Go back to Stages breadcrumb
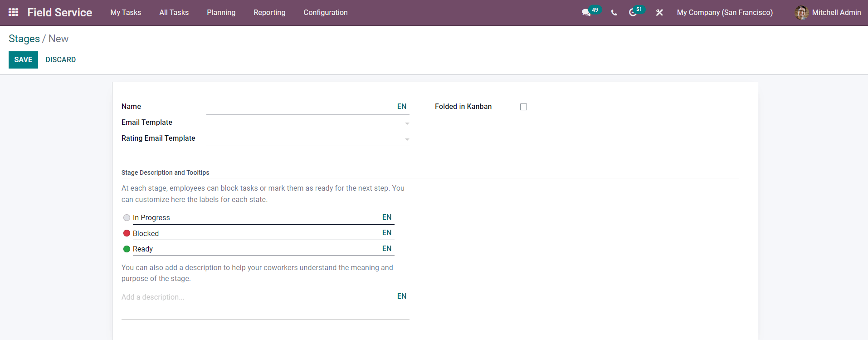 click(24, 39)
